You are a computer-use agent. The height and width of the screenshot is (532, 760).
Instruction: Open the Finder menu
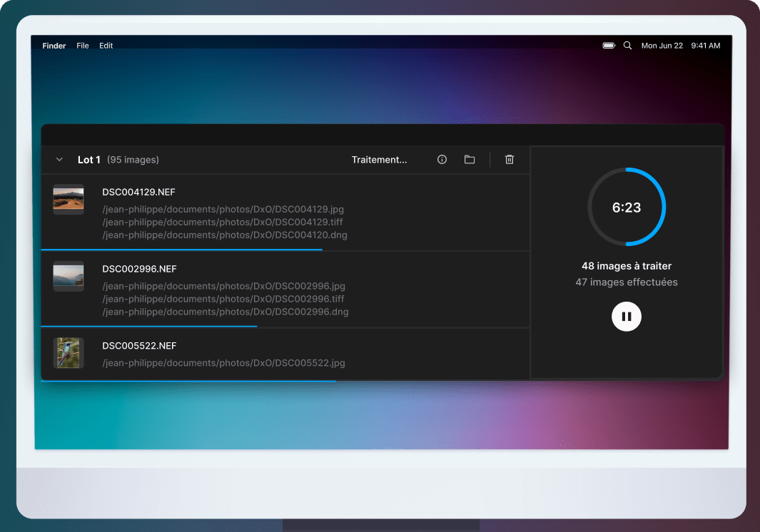54,46
